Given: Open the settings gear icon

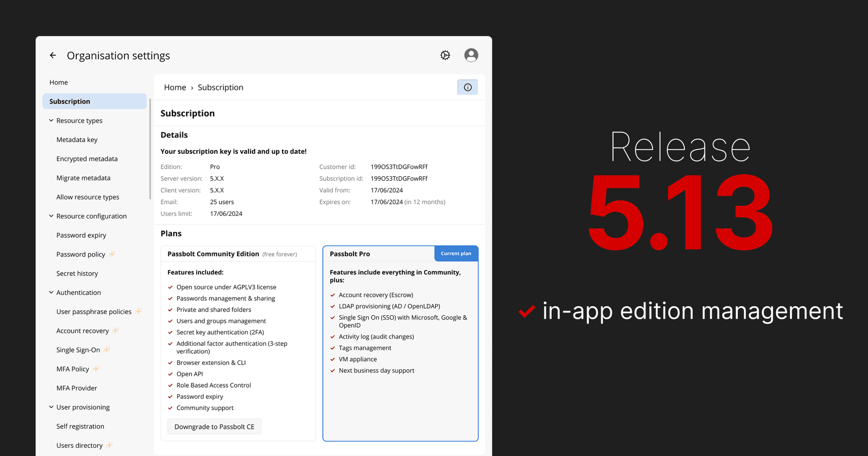Looking at the screenshot, I should pyautogui.click(x=445, y=55).
